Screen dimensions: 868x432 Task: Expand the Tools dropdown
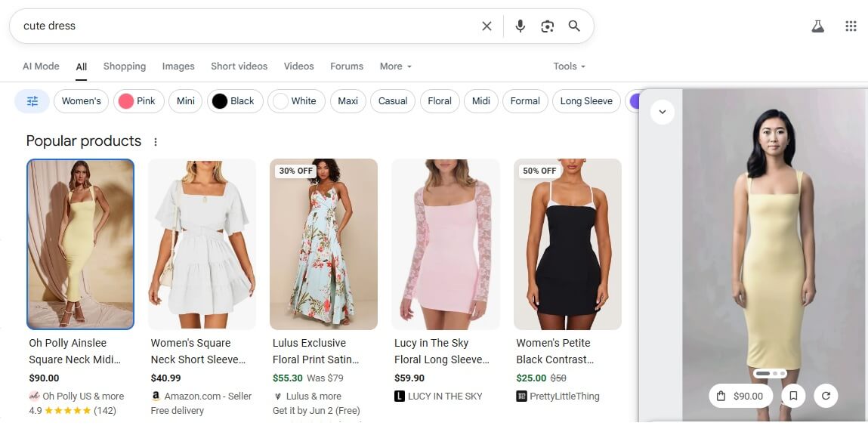tap(569, 66)
